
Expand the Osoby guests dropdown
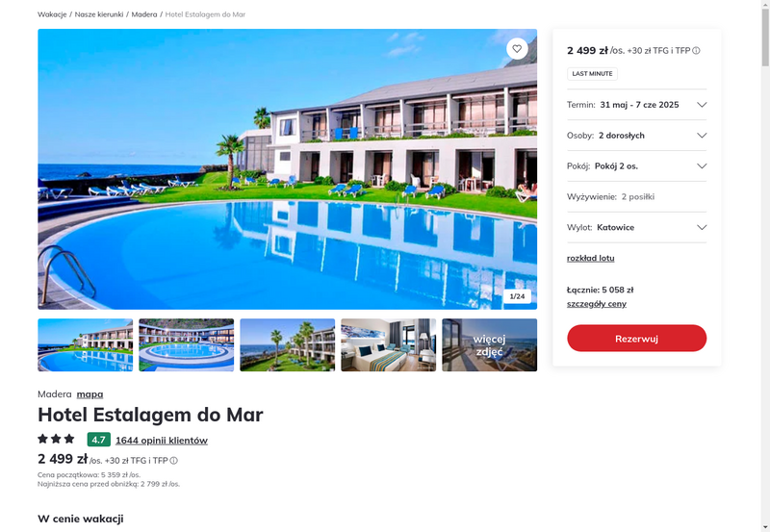pyautogui.click(x=636, y=136)
